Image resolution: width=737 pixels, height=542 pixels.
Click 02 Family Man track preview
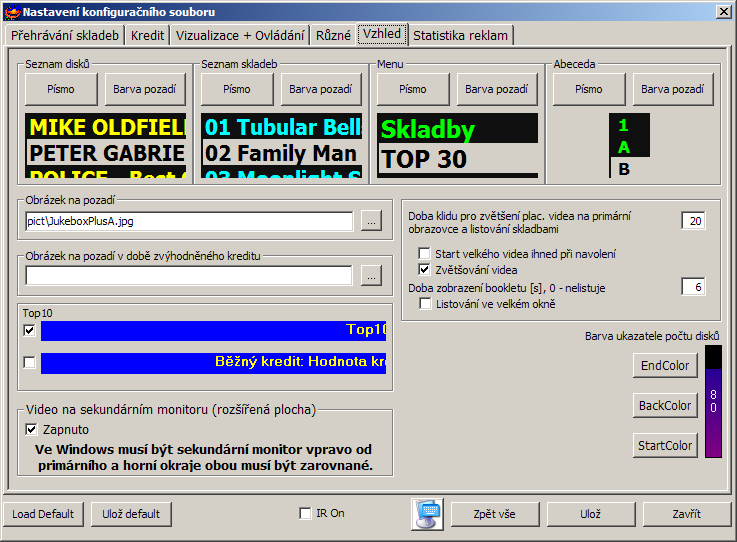pyautogui.click(x=282, y=153)
